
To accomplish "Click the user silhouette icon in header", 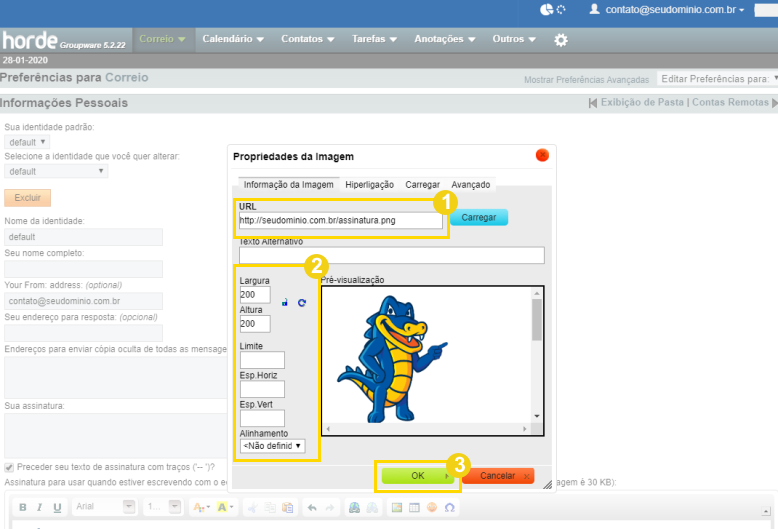I will pyautogui.click(x=594, y=9).
